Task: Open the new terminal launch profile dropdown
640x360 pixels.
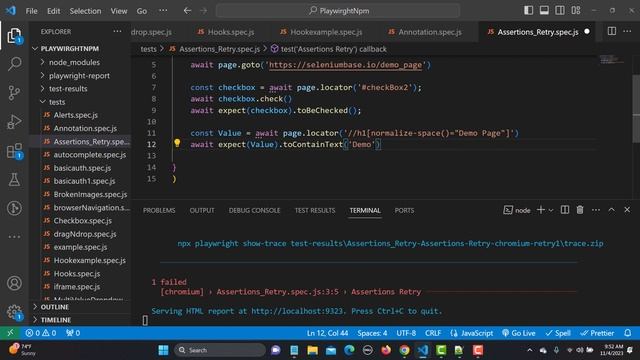Action: click(x=551, y=210)
